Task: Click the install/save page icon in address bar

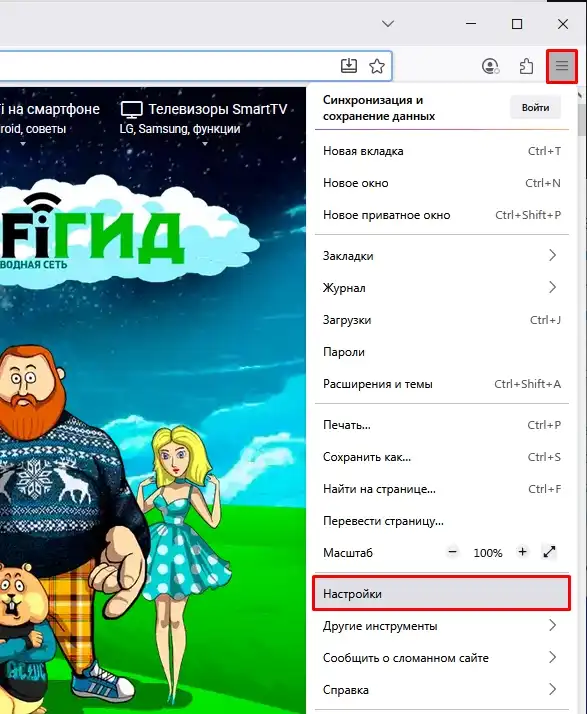Action: [x=349, y=66]
